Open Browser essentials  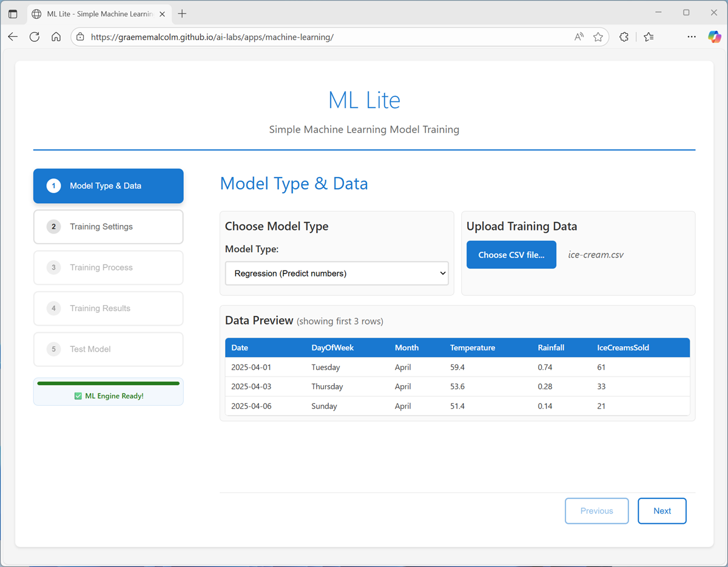(624, 36)
